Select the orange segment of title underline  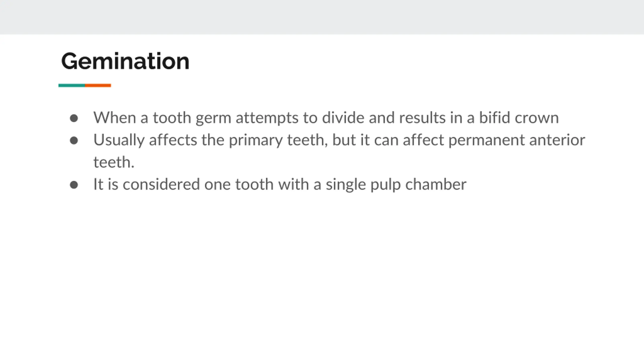tap(98, 85)
